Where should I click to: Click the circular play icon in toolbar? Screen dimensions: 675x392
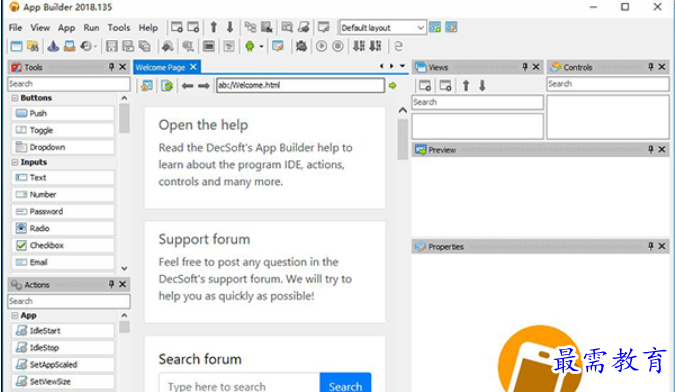(x=321, y=46)
